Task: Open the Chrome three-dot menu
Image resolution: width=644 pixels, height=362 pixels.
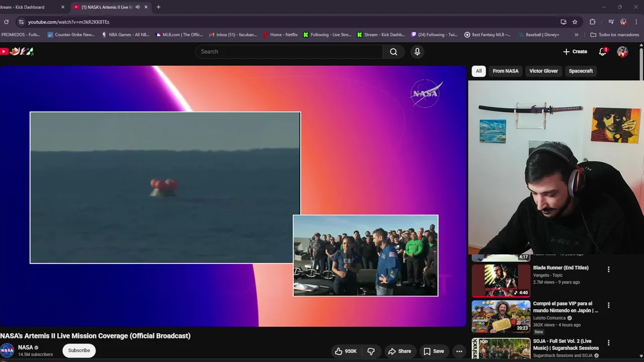Action: click(636, 22)
